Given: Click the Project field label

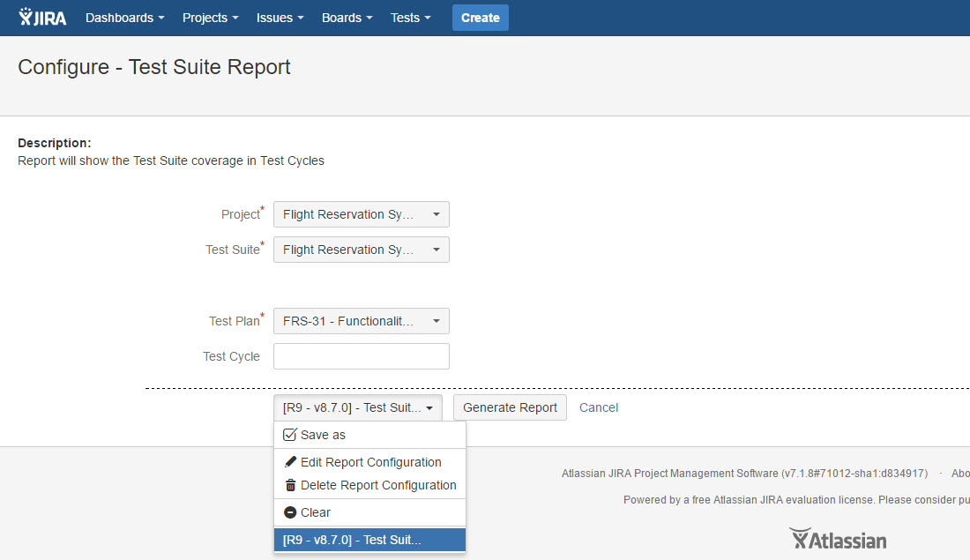Looking at the screenshot, I should coord(242,213).
